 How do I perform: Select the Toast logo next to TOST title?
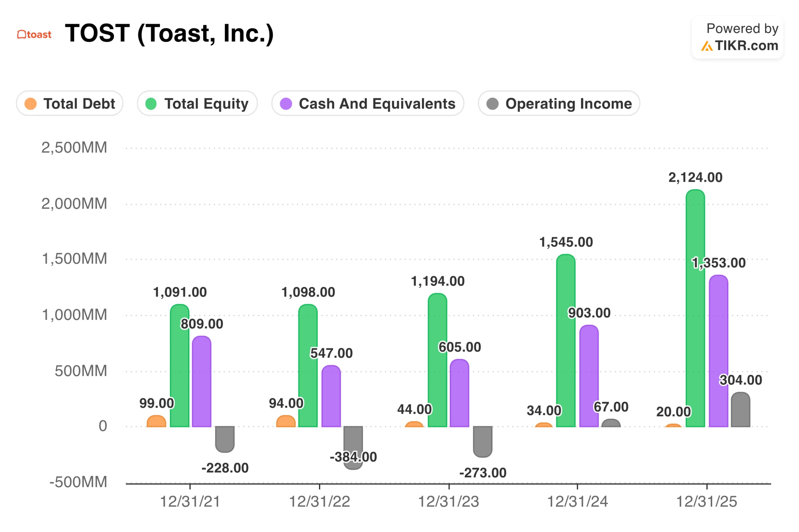pos(34,34)
